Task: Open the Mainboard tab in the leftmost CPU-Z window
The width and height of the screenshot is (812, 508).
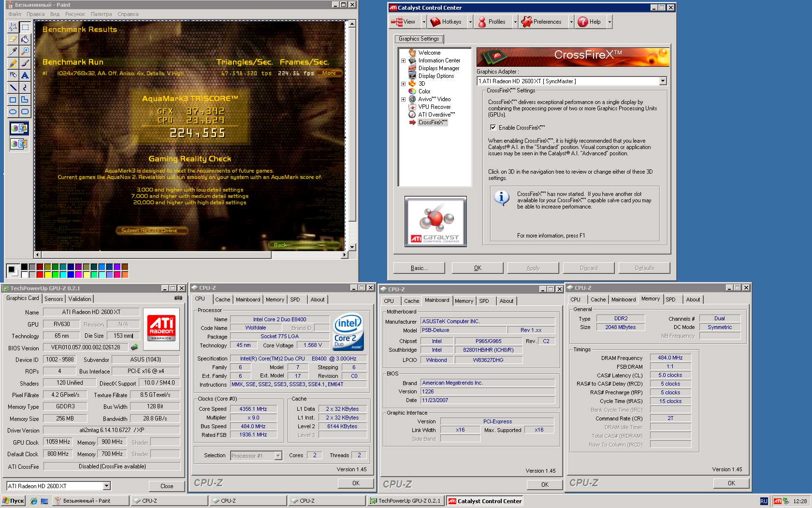Action: 248,299
